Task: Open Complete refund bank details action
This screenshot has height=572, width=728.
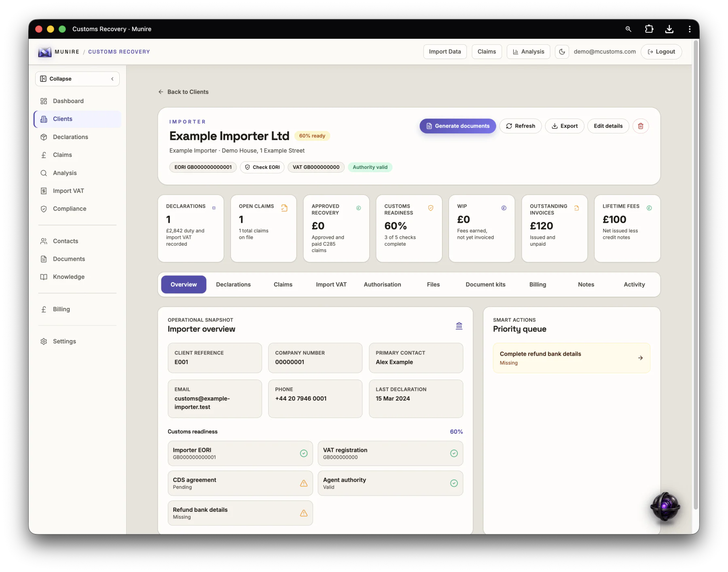Action: pyautogui.click(x=571, y=358)
